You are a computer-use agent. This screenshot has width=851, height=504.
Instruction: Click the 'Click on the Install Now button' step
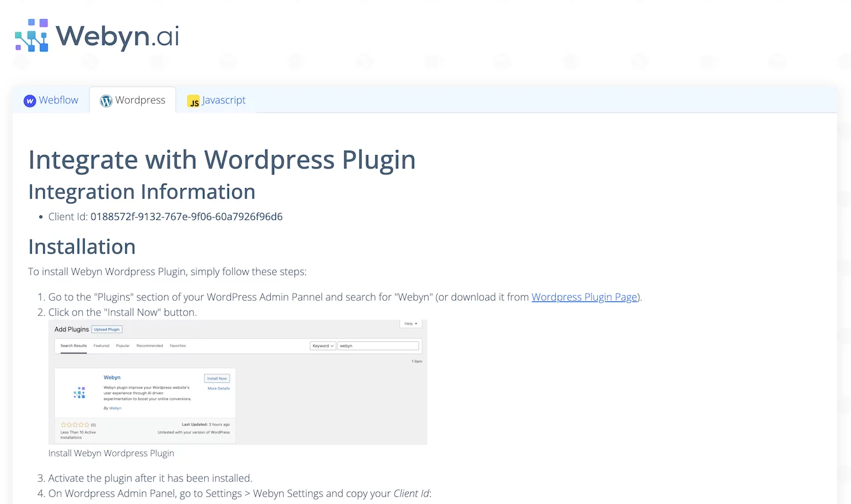pos(123,312)
